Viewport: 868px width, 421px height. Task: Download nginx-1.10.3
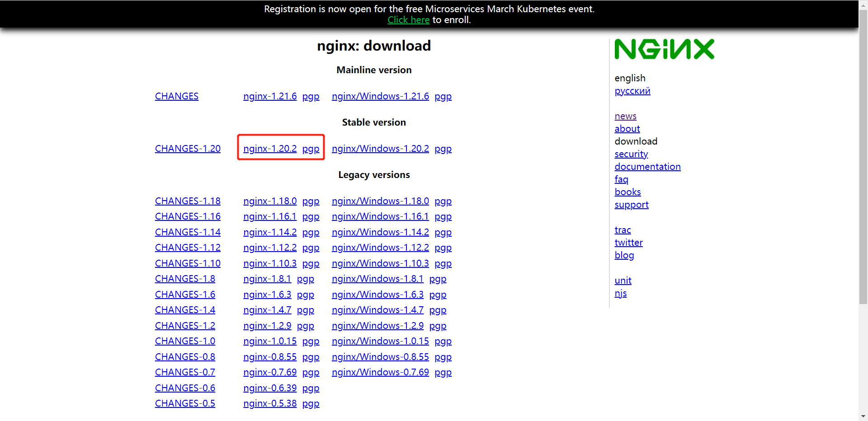270,263
